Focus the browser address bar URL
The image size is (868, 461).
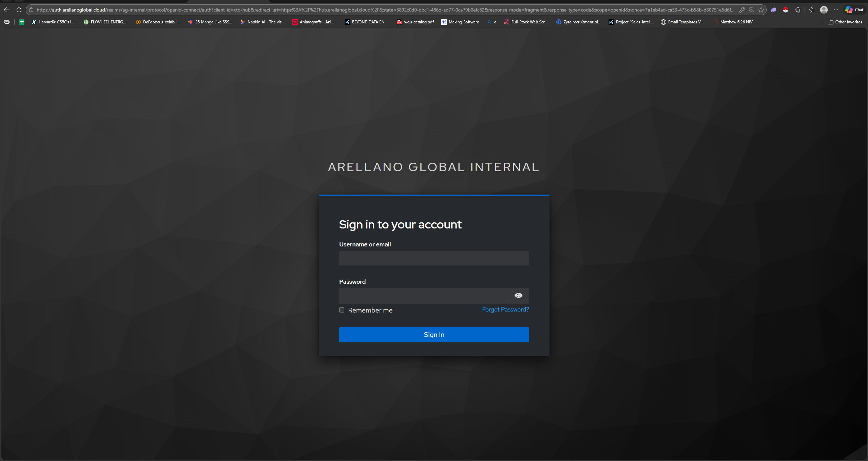385,10
